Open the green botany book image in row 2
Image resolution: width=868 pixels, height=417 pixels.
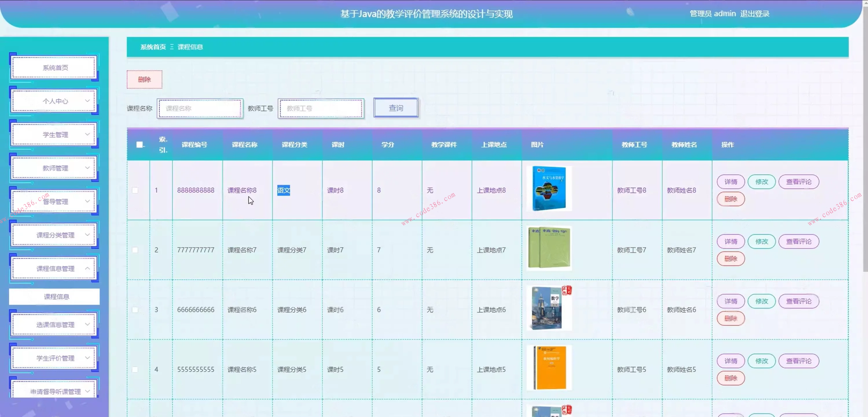[549, 249]
